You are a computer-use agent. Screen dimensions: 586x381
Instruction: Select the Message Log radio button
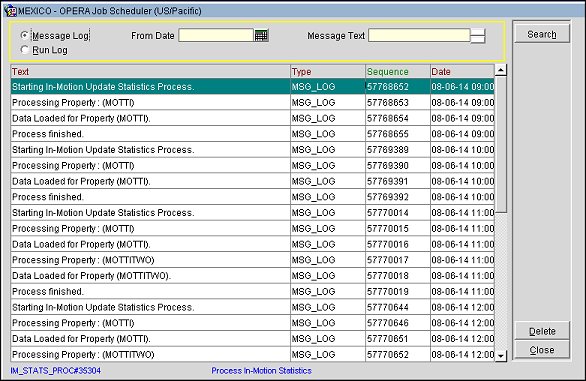[25, 36]
